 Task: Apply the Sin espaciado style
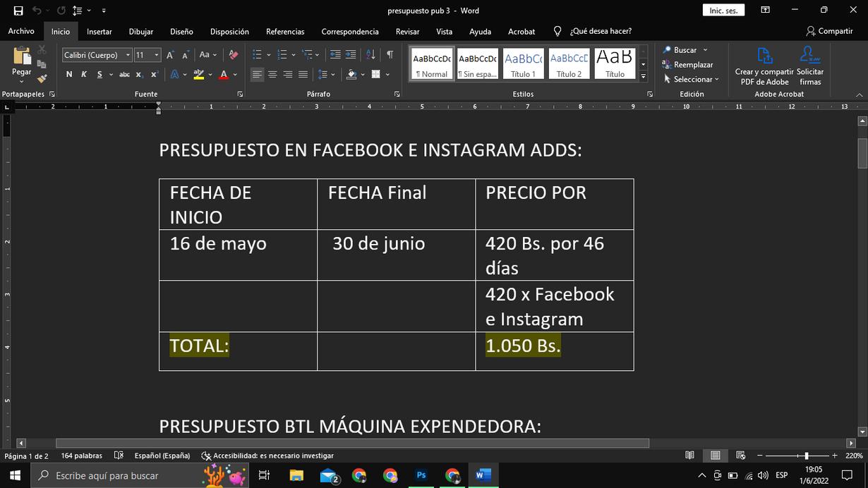[478, 64]
